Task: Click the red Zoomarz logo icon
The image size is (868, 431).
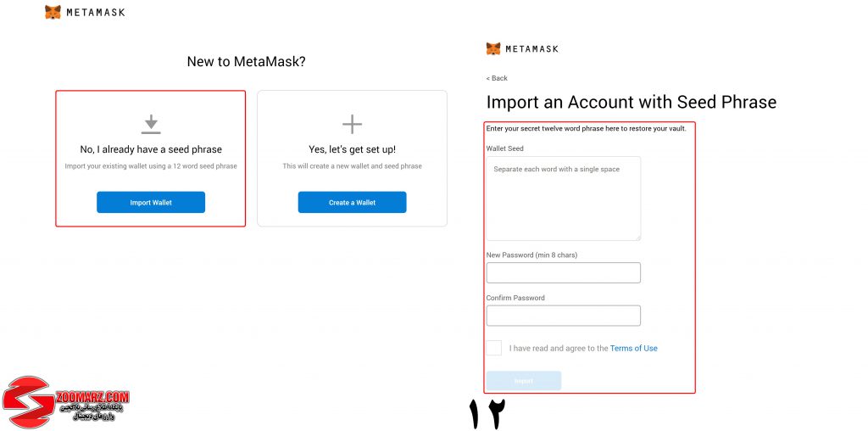Action: tap(26, 403)
